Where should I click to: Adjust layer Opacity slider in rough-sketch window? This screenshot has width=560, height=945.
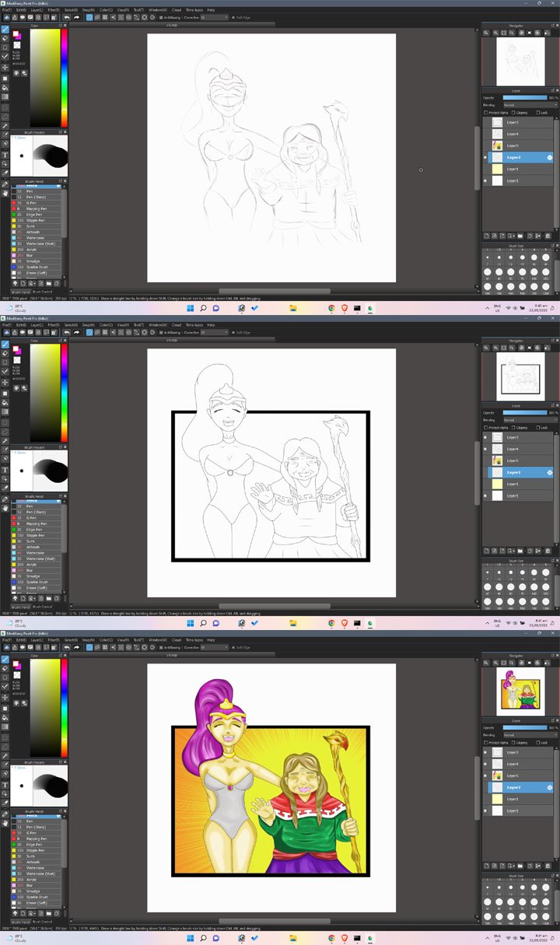[x=525, y=97]
